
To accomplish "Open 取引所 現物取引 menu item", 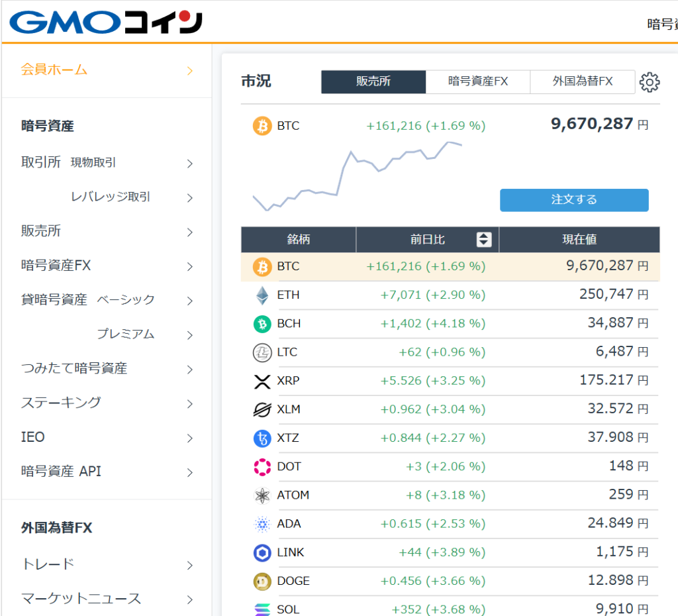I will 68,163.
